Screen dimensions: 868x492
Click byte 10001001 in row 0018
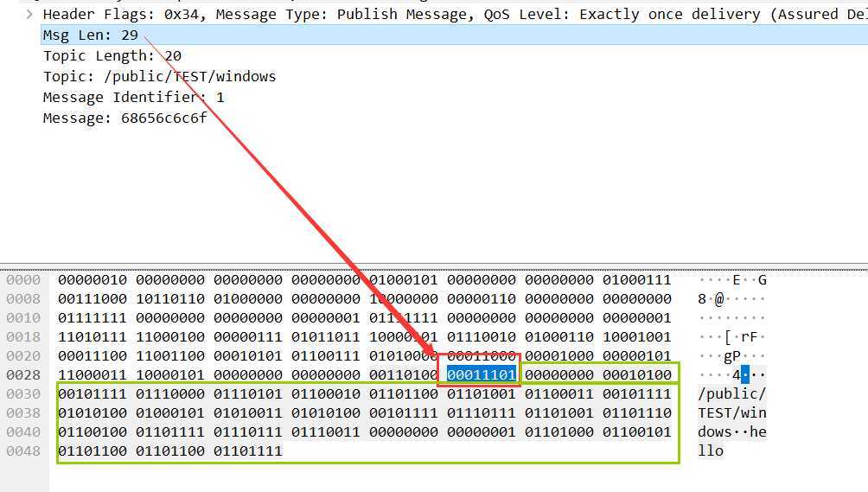[637, 336]
